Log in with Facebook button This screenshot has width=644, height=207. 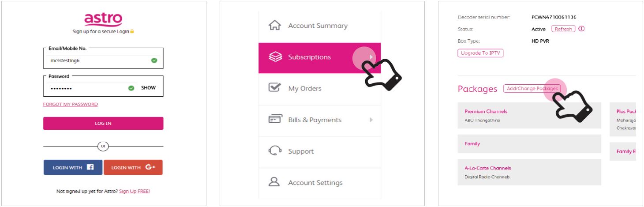(x=73, y=167)
